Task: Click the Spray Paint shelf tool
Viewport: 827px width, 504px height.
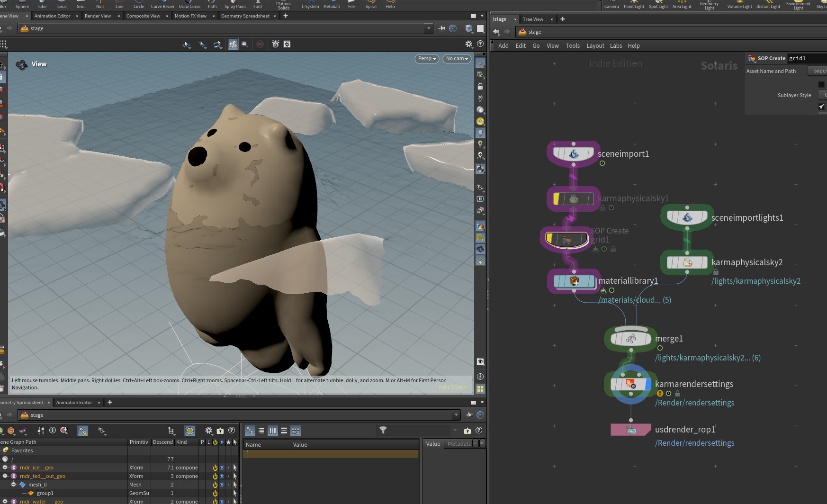Action: click(235, 4)
